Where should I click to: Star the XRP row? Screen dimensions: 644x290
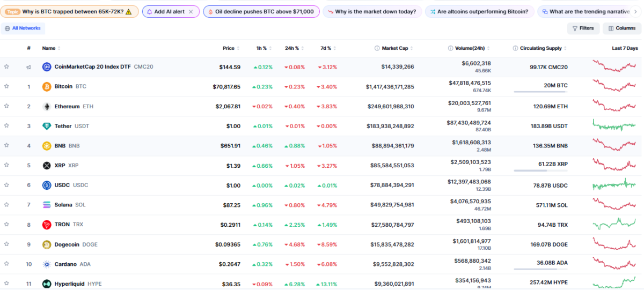6,165
